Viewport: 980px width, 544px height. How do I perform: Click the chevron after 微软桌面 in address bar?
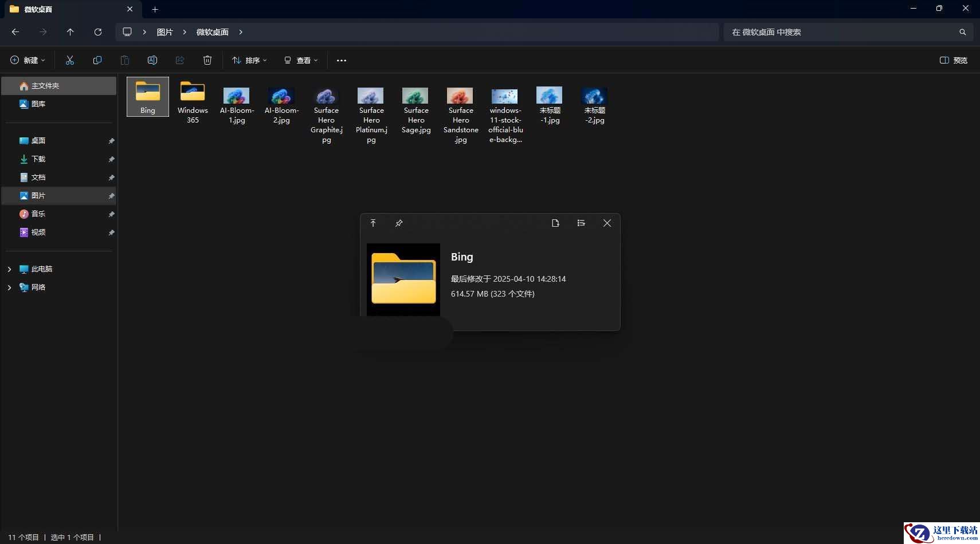241,32
